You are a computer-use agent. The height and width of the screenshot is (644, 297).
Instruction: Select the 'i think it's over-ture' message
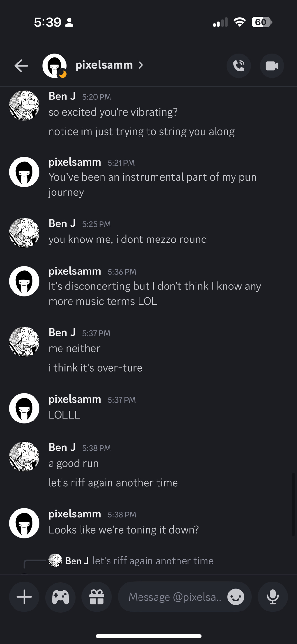(95, 368)
